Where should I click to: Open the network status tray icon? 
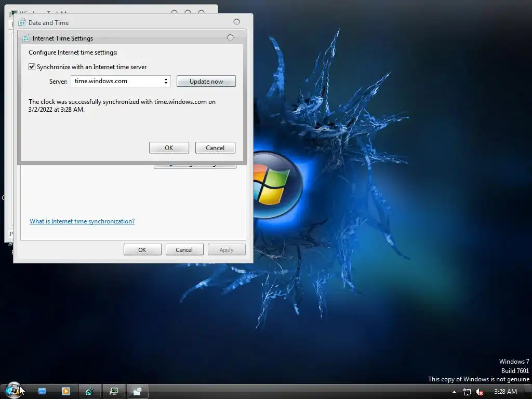(467, 392)
